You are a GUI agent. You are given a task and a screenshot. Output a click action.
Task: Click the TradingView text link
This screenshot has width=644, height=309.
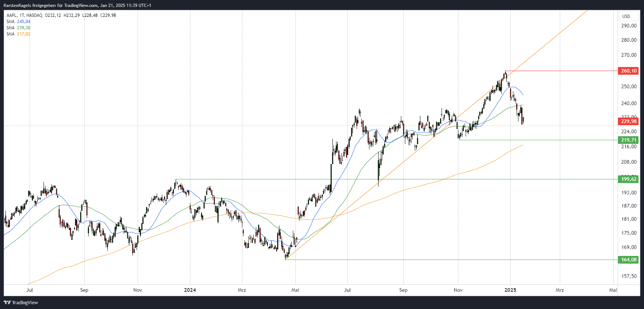coord(25,302)
